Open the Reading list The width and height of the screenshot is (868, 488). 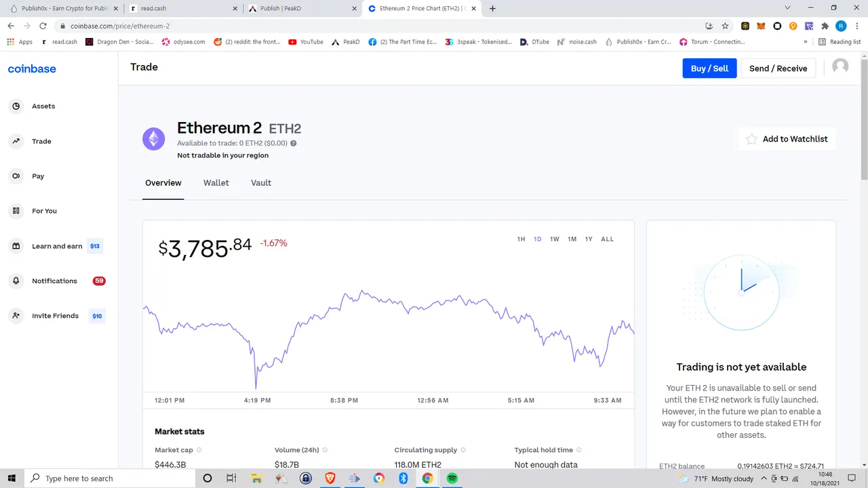(x=840, y=42)
